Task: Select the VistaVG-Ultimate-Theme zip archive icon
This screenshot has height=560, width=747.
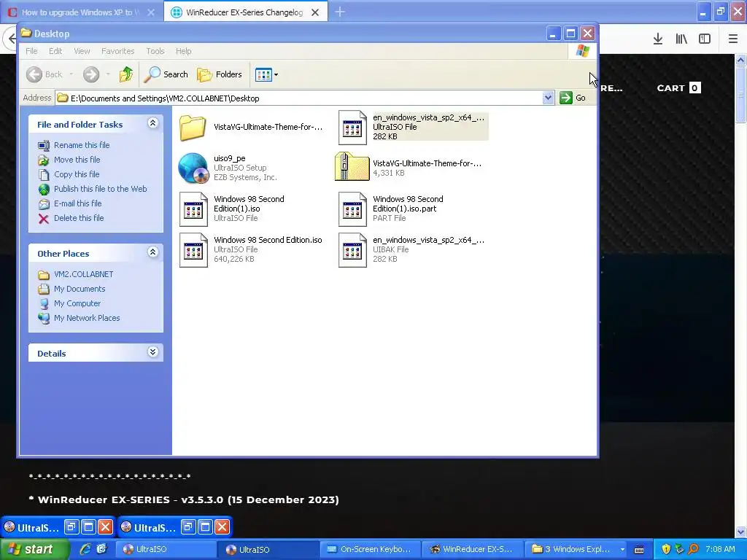Action: click(x=352, y=167)
